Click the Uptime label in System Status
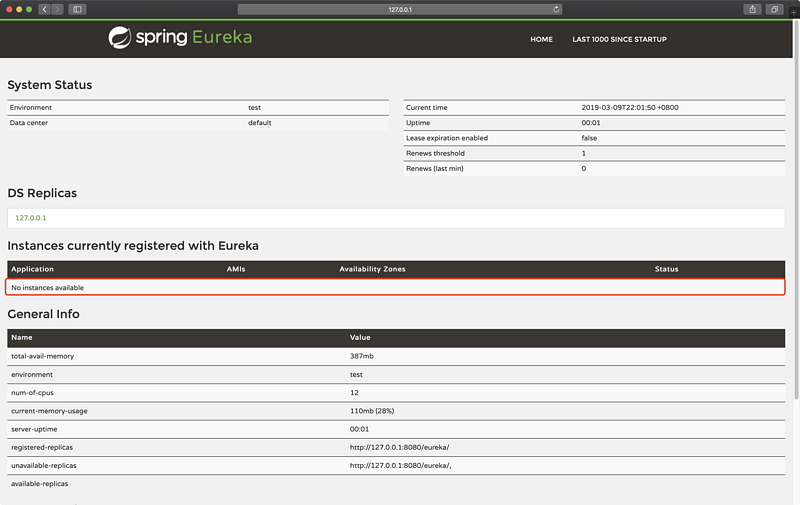800x505 pixels. pyautogui.click(x=418, y=123)
